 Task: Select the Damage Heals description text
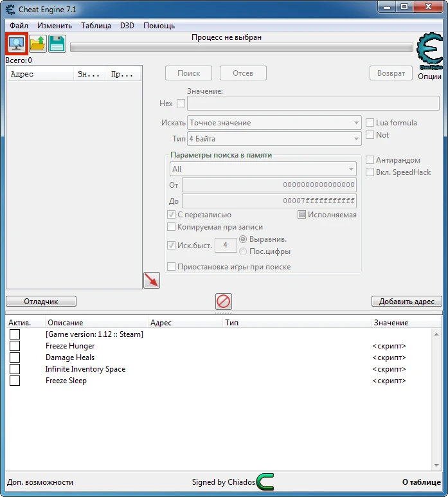70,357
